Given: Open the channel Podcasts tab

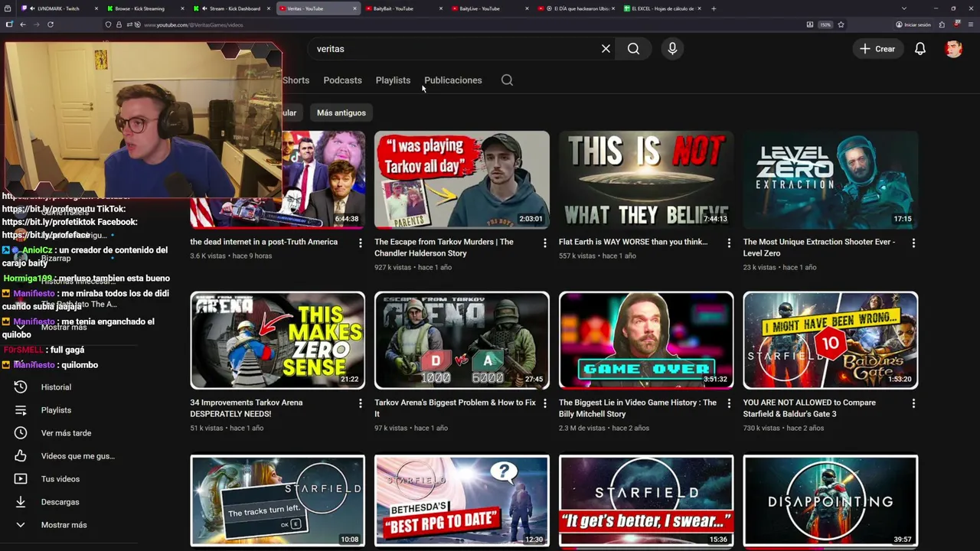Looking at the screenshot, I should 342,80.
